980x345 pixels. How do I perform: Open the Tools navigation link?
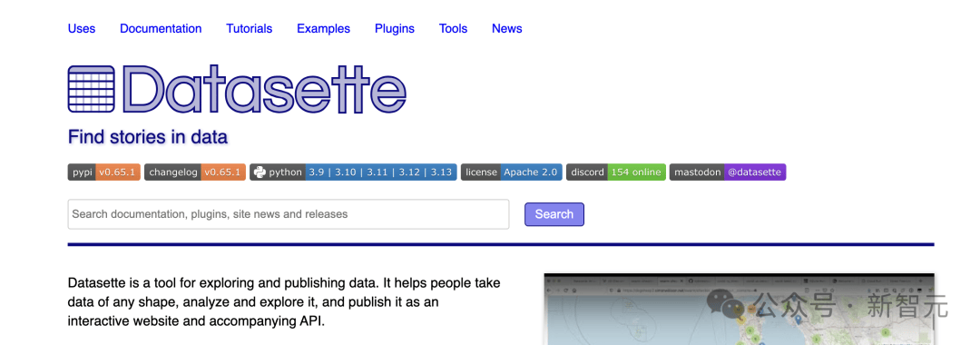pos(453,29)
